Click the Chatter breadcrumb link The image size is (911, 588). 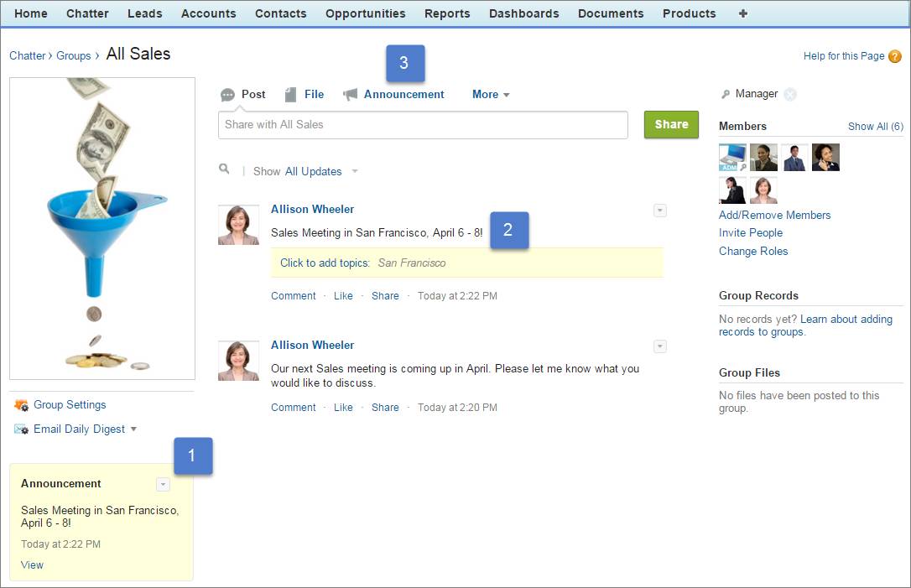point(28,55)
